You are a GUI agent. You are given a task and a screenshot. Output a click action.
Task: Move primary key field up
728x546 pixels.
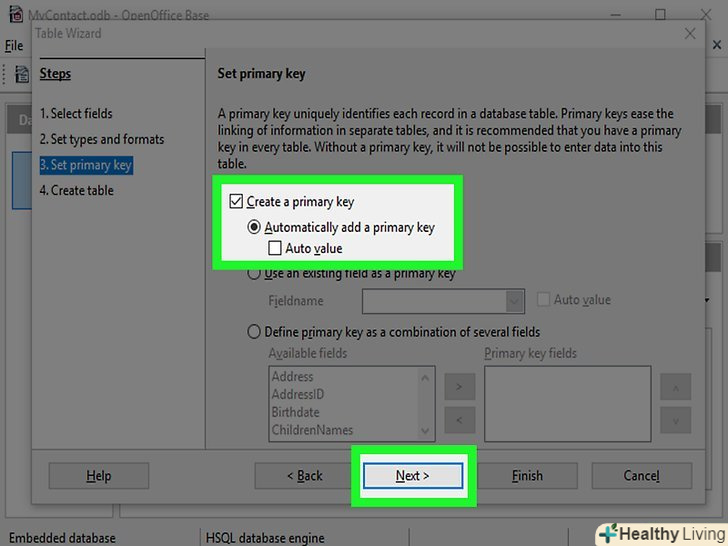pyautogui.click(x=676, y=386)
